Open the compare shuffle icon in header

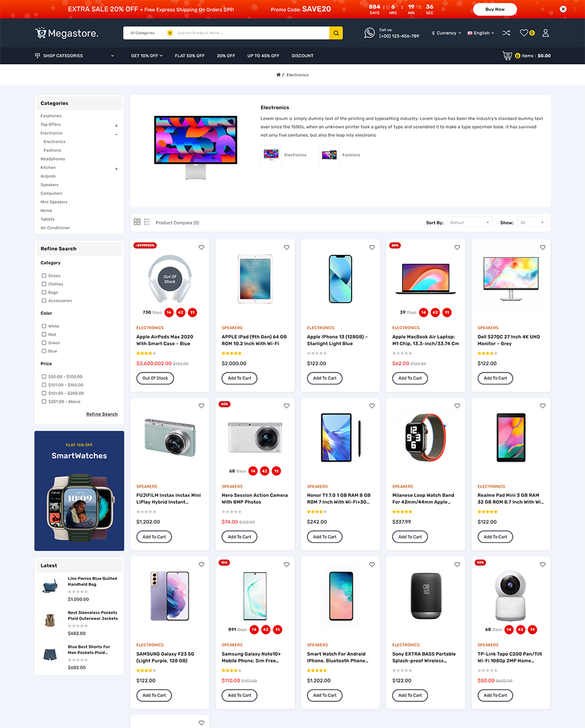pyautogui.click(x=506, y=33)
